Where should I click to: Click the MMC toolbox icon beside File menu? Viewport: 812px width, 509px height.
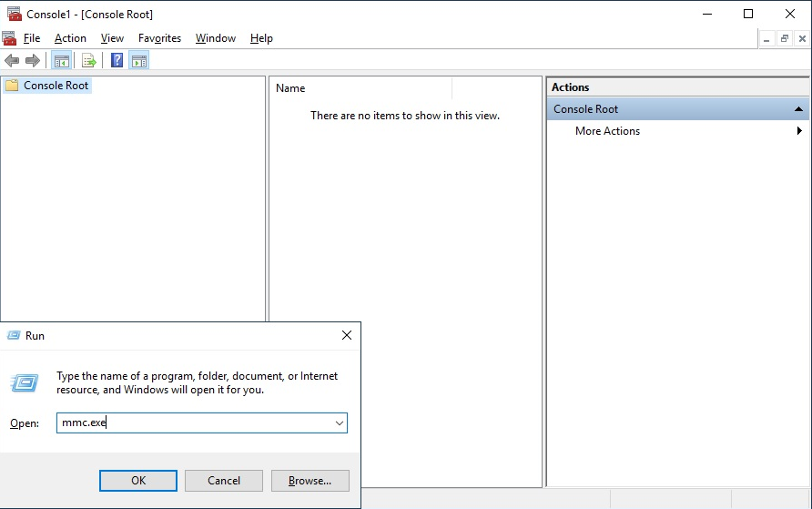point(9,38)
